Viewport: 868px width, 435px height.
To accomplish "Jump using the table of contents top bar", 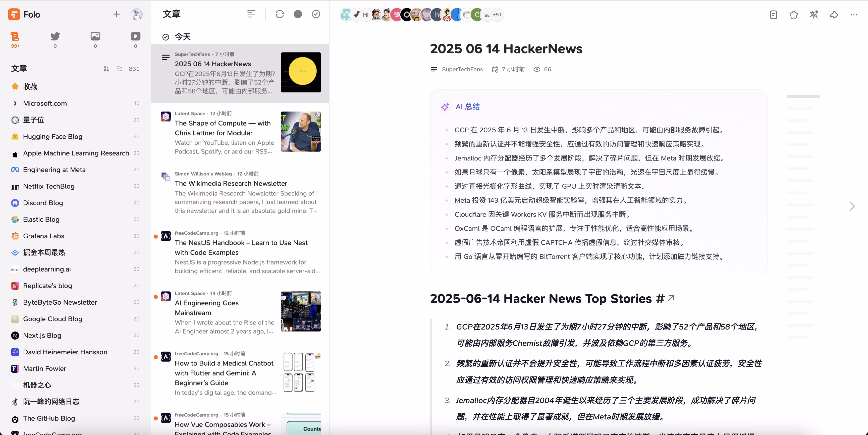I will 803,97.
